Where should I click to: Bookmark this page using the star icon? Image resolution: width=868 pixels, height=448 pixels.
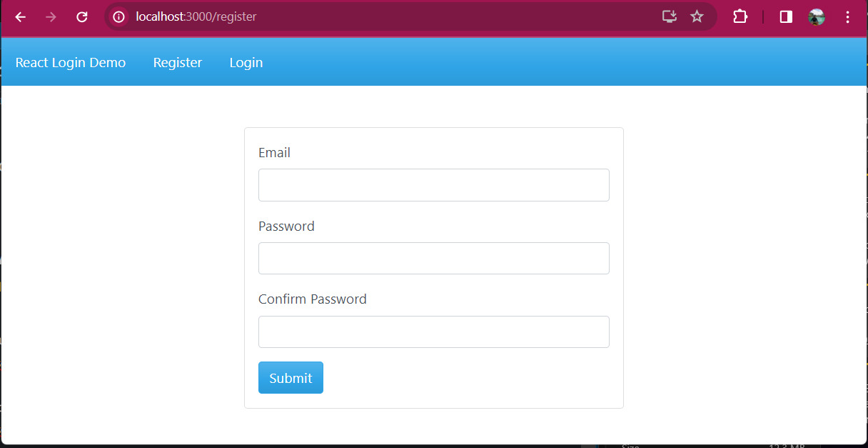(x=697, y=17)
